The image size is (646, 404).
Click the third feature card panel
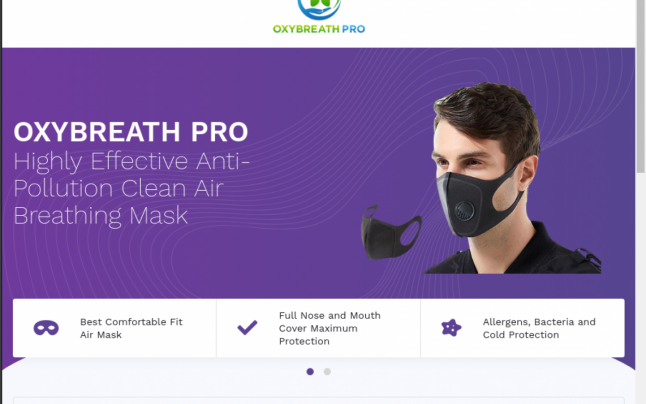pyautogui.click(x=522, y=328)
